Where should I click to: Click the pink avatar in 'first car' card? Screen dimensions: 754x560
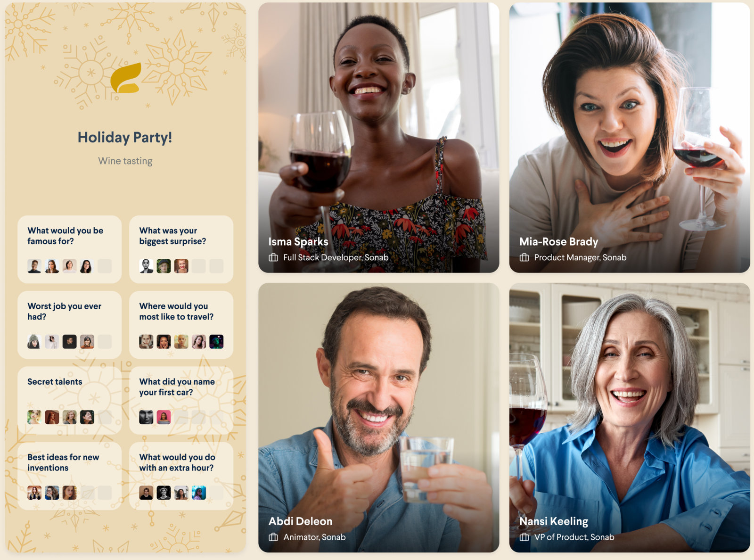[x=164, y=417]
